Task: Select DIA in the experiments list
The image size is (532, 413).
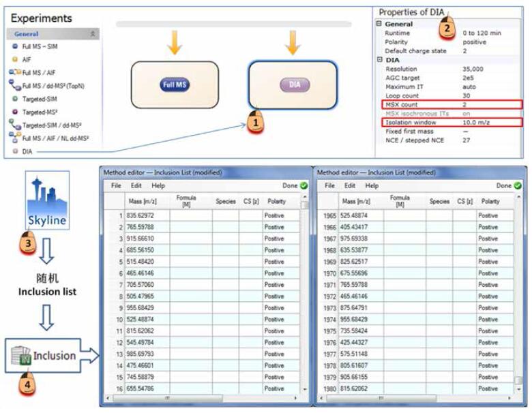Action: [28, 151]
